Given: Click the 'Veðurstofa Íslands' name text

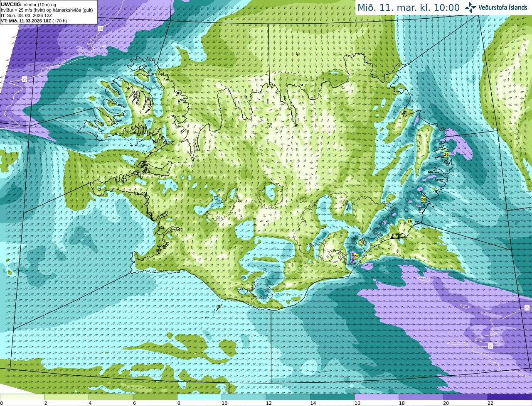Looking at the screenshot, I should (503, 7).
